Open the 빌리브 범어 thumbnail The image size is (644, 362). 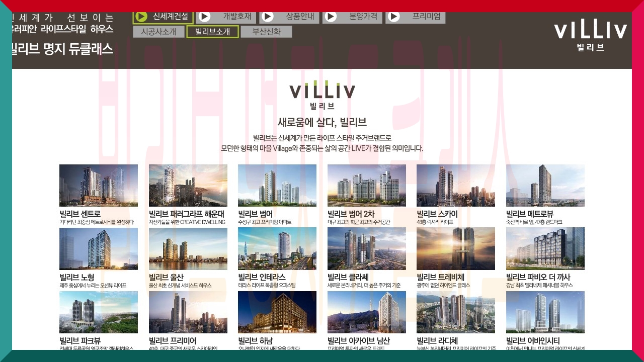pyautogui.click(x=277, y=186)
